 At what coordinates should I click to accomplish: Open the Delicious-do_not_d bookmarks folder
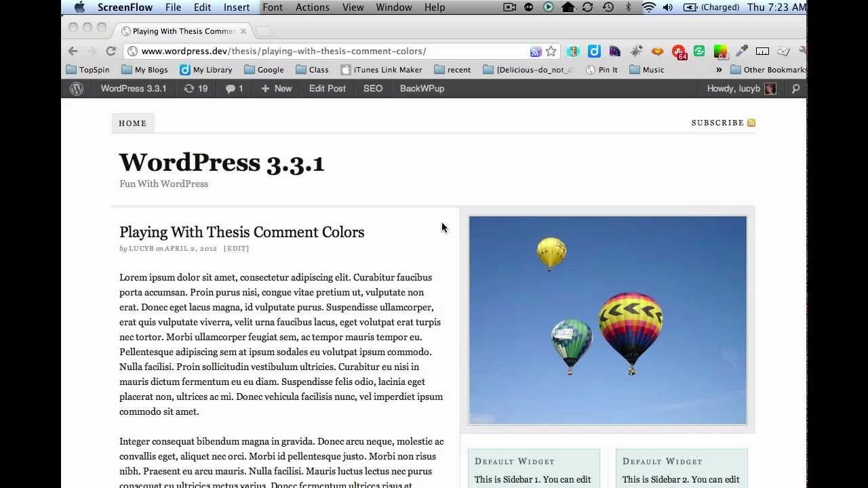[528, 69]
